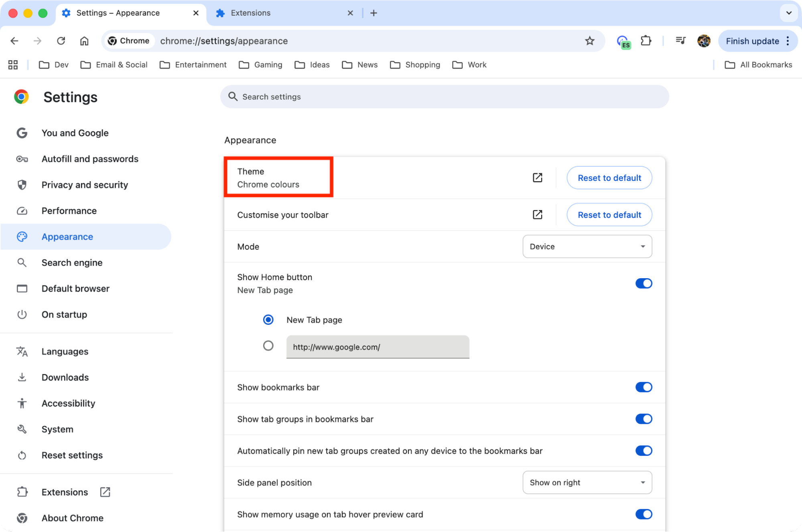Click the Extensions puzzle piece in toolbar
The image size is (802, 532).
click(x=646, y=40)
